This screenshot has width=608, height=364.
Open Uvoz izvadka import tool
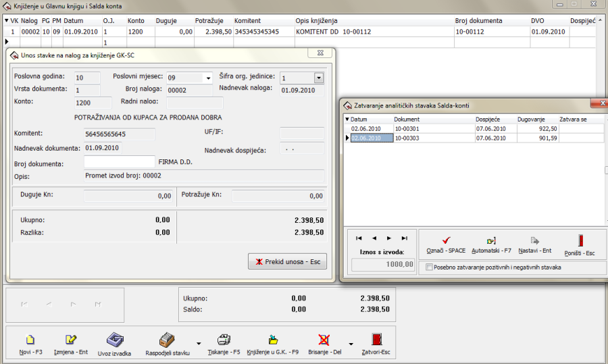115,340
